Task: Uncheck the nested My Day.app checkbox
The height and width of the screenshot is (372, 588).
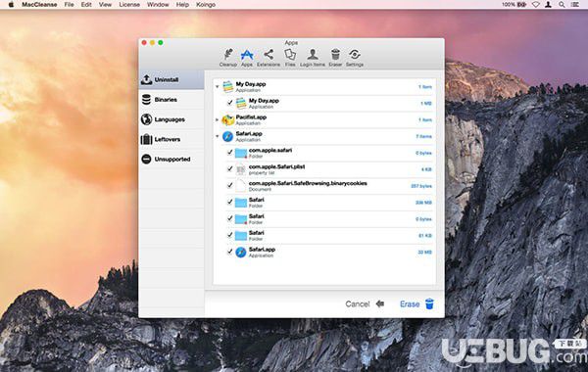Action: click(x=229, y=103)
